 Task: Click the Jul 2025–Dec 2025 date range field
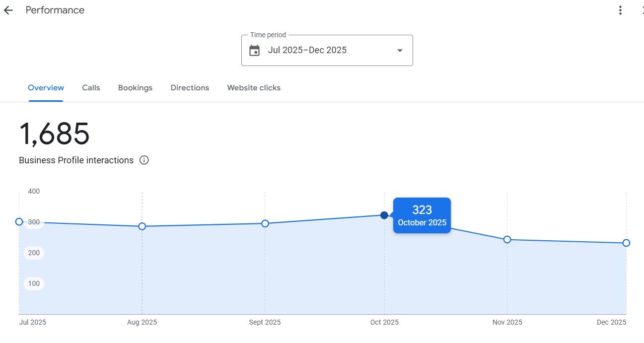point(307,50)
